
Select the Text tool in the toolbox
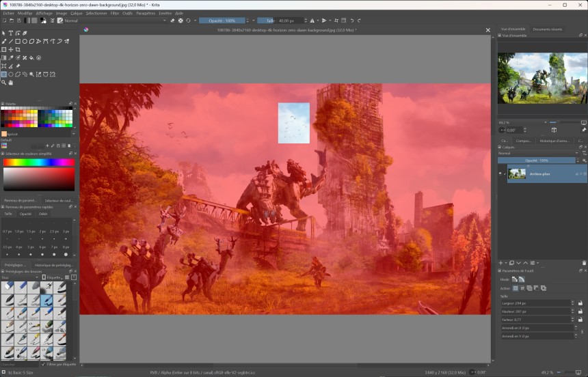pyautogui.click(x=10, y=33)
